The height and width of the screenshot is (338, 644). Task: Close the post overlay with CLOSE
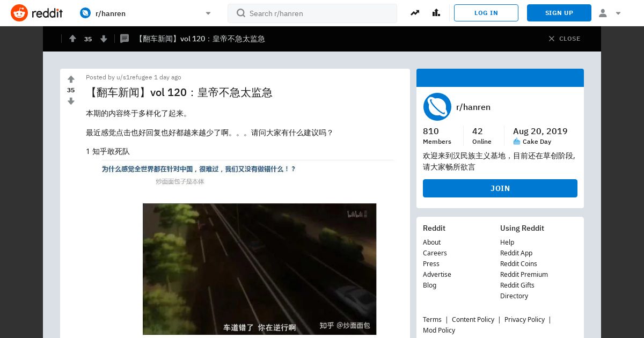(x=565, y=39)
